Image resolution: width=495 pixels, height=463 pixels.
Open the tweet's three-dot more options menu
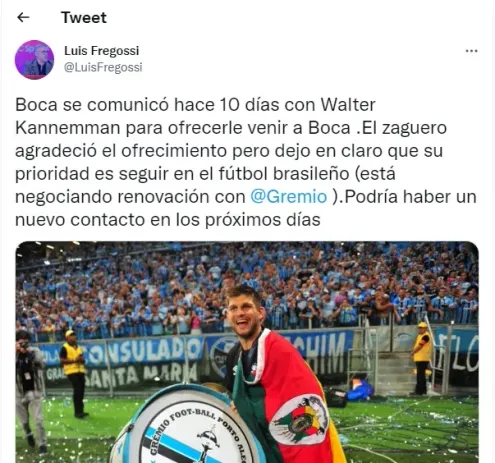pos(471,51)
